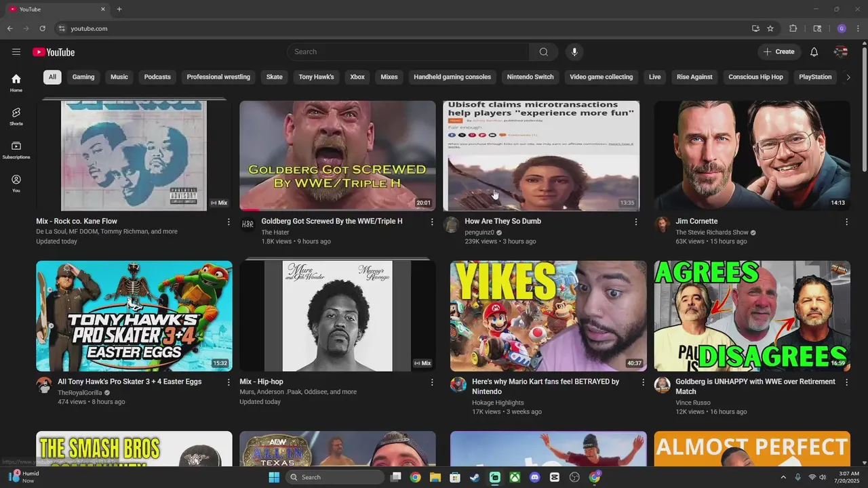The height and width of the screenshot is (488, 868).
Task: Open penguinz0 channel avatar
Action: [451, 225]
